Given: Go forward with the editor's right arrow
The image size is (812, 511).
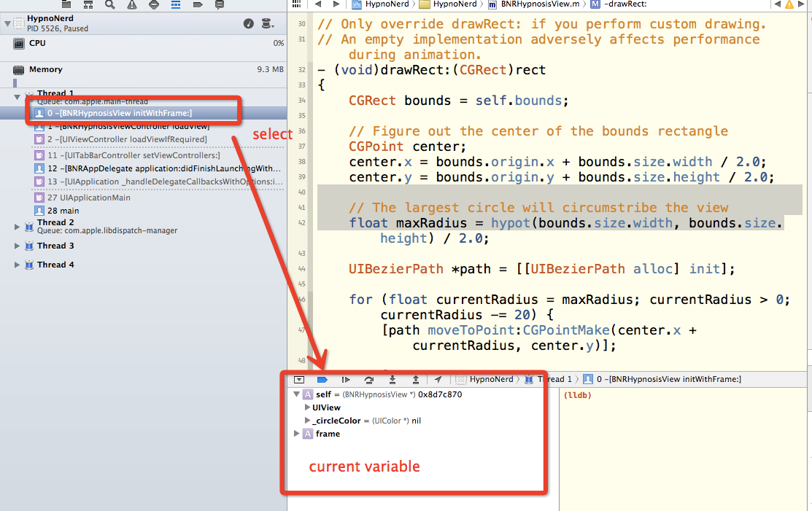Looking at the screenshot, I should (x=336, y=4).
